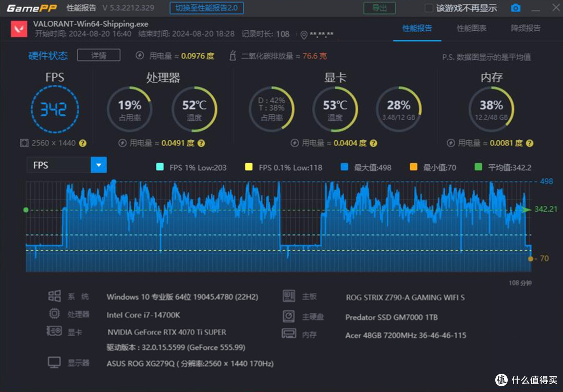Click the GamePP logo
The image size is (563, 392).
click(32, 8)
